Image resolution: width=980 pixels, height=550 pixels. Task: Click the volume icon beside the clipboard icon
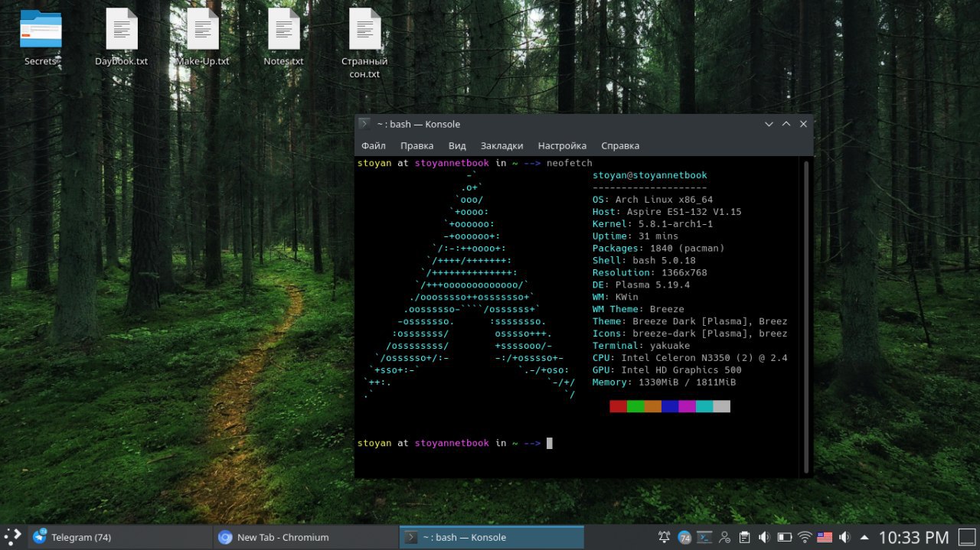tap(764, 537)
